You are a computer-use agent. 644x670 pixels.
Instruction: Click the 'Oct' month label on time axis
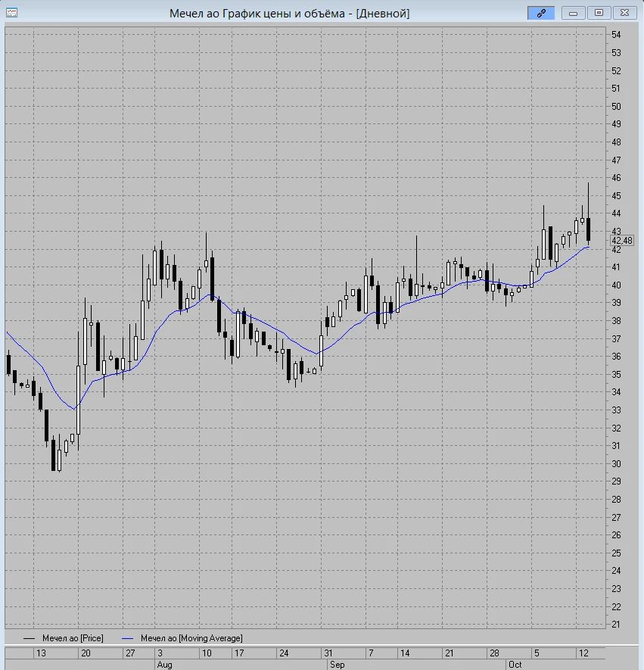(515, 665)
